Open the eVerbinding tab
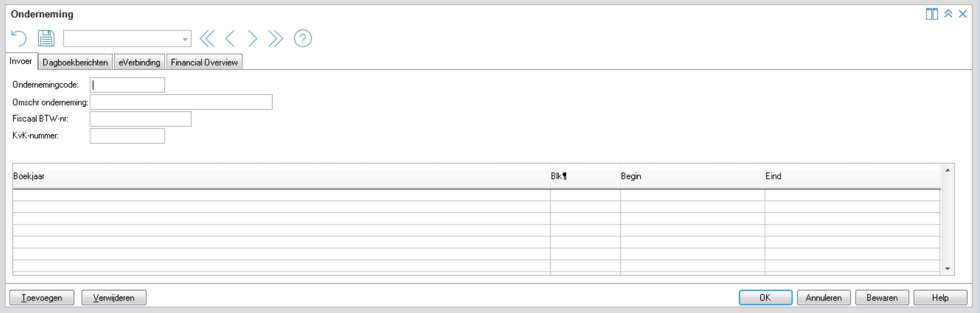980x313 pixels. click(140, 62)
